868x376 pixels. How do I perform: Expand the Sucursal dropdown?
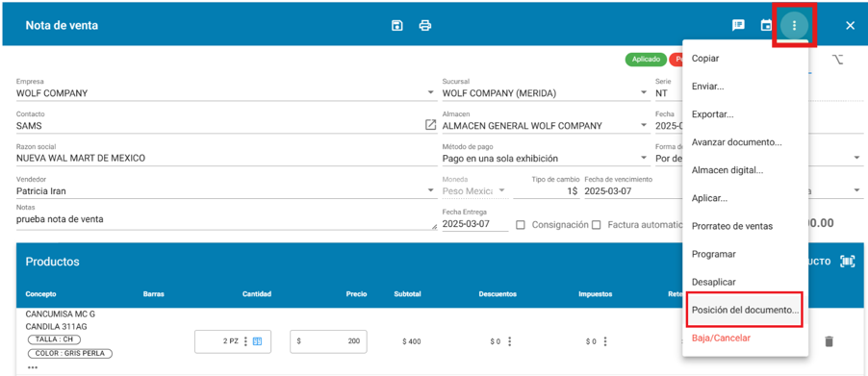coord(644,93)
